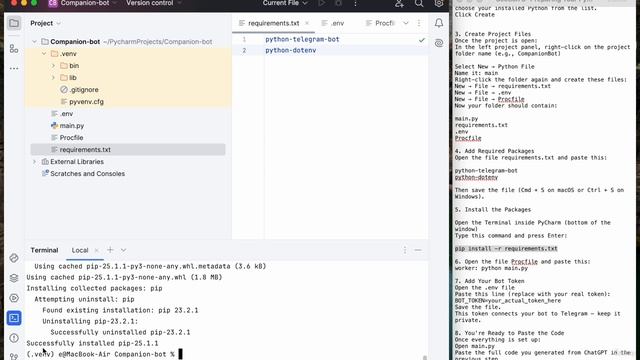This screenshot has width=640, height=360.
Task: Expand External Libraries node
Action: pos(34,162)
